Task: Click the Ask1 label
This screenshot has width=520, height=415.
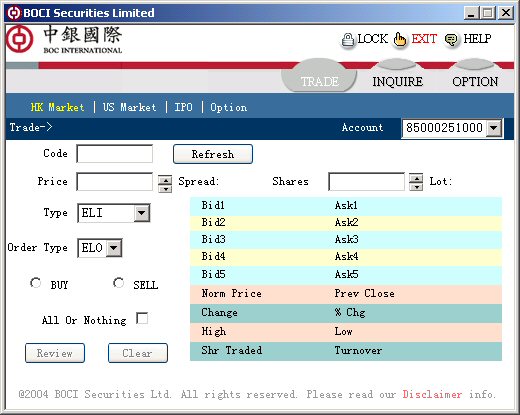Action: [x=346, y=205]
